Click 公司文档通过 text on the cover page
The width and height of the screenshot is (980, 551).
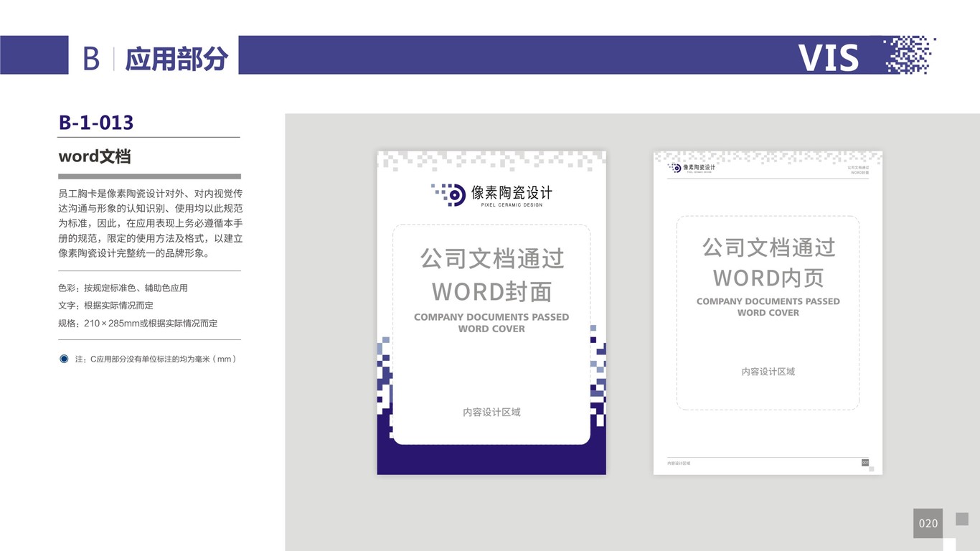[491, 258]
